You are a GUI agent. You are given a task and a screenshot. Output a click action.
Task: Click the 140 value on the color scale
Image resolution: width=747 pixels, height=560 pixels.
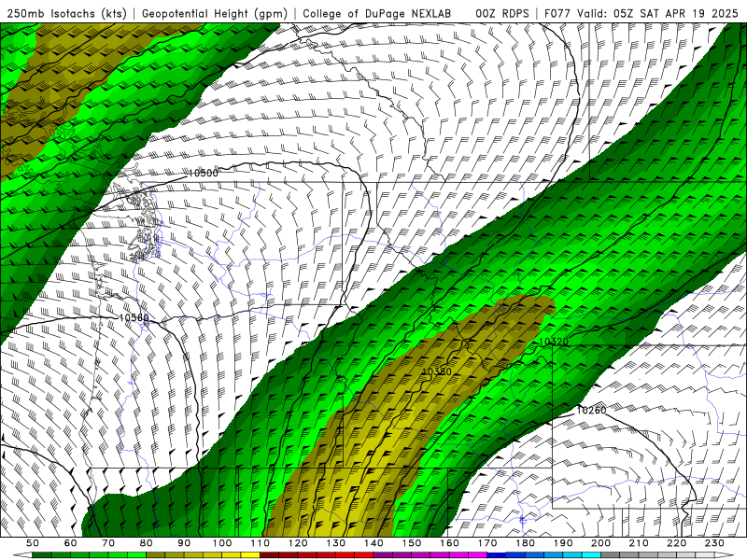373,543
